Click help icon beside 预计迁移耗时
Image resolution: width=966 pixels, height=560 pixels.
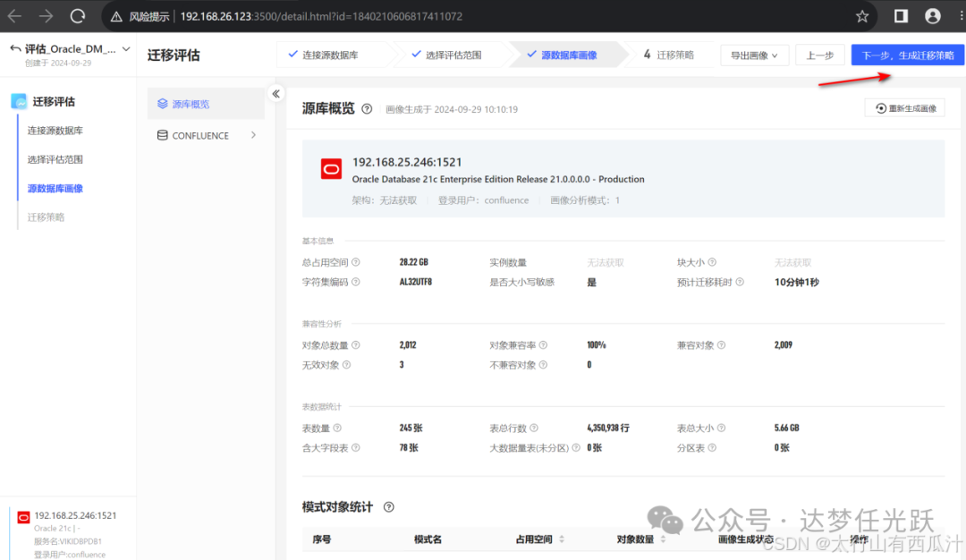point(740,282)
